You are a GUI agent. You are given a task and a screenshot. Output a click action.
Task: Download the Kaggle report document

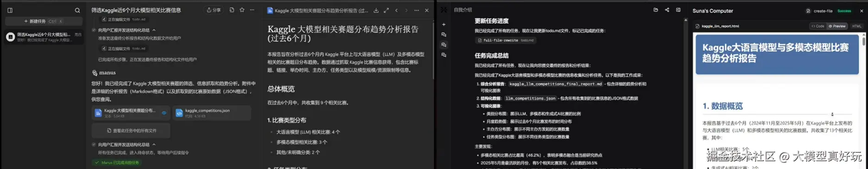pos(376,10)
